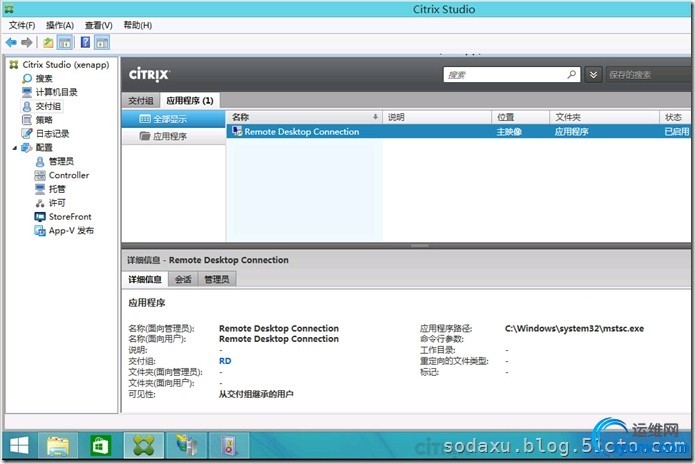Image resolution: width=695 pixels, height=464 pixels.
Task: Click the App-V 发布 icon
Action: (x=40, y=230)
